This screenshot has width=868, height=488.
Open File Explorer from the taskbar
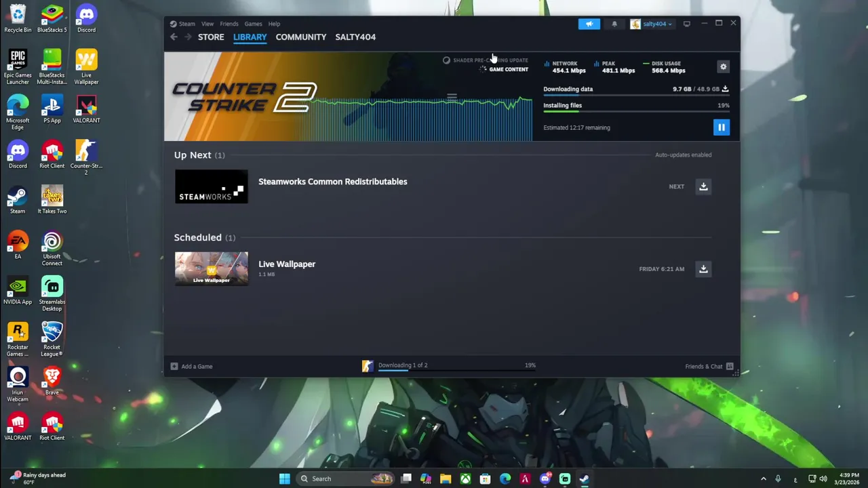click(446, 479)
